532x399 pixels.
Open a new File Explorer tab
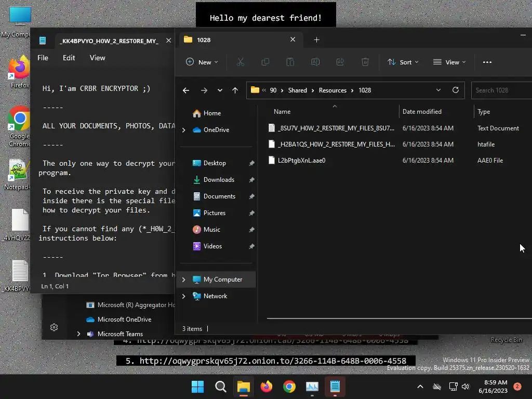point(316,40)
